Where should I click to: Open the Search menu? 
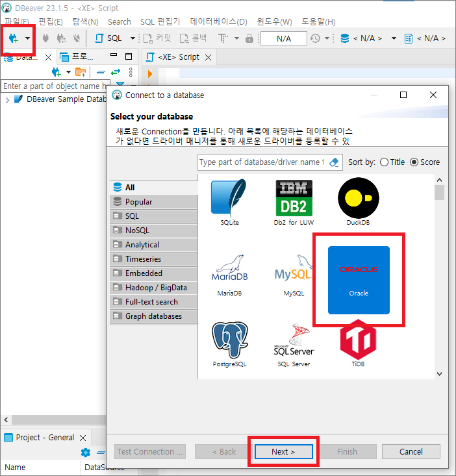(120, 22)
